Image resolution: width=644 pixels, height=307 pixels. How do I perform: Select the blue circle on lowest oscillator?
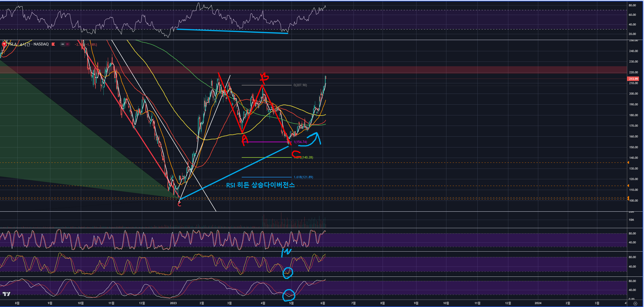(x=289, y=295)
